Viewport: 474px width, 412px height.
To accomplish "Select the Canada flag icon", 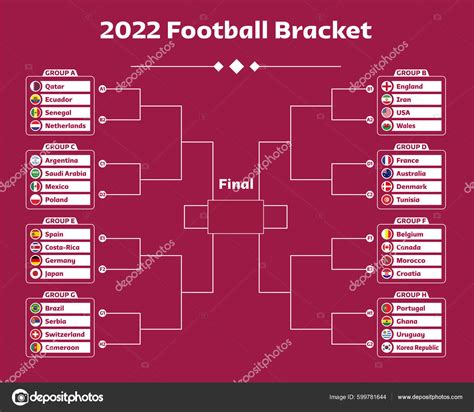I will 387,247.
